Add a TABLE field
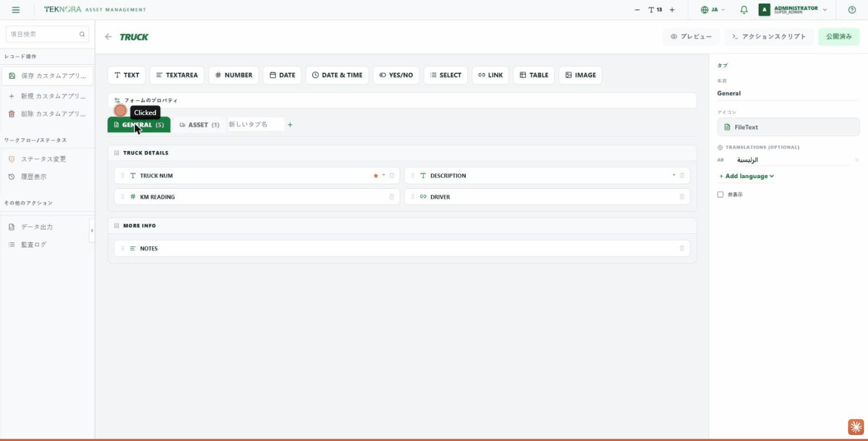The image size is (868, 441). 534,75
